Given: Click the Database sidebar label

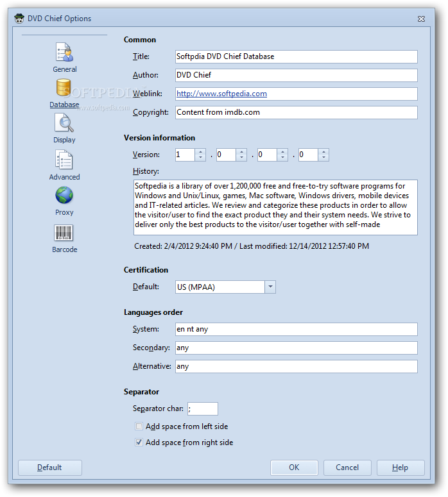Looking at the screenshot, I should point(64,105).
